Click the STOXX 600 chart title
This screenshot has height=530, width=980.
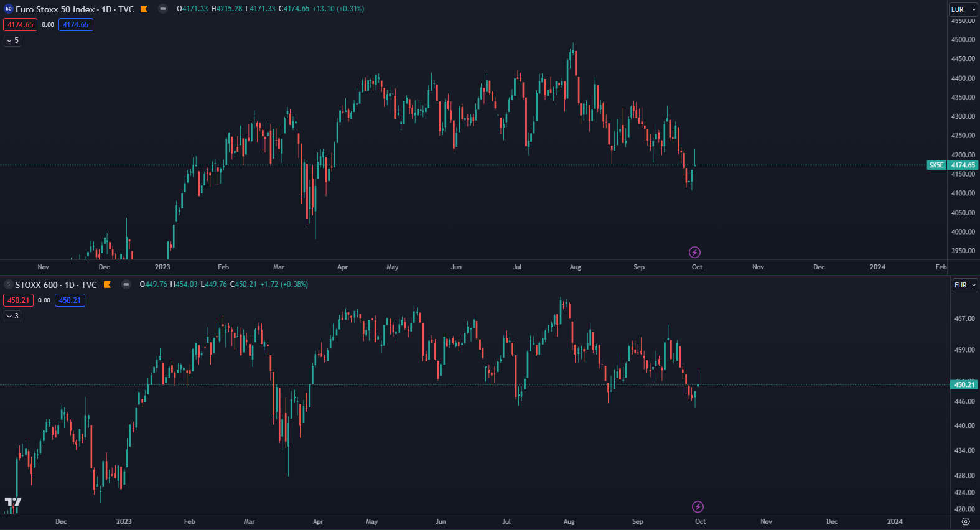tap(56, 285)
